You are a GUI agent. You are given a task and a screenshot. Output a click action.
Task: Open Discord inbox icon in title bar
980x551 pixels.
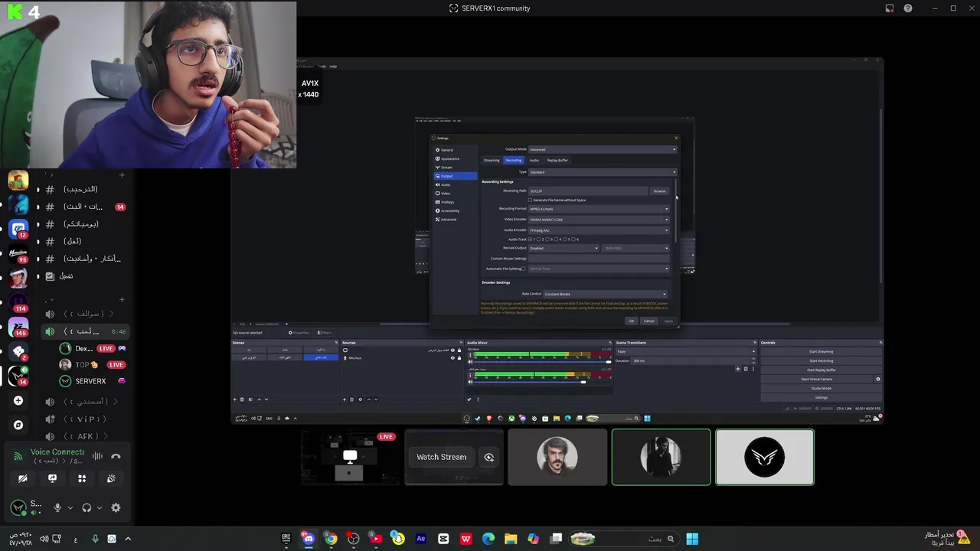pos(890,8)
